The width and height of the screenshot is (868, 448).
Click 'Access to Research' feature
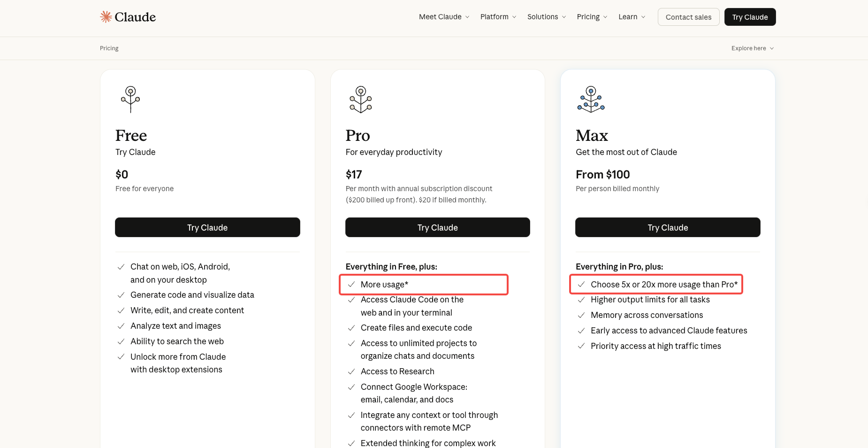tap(397, 371)
